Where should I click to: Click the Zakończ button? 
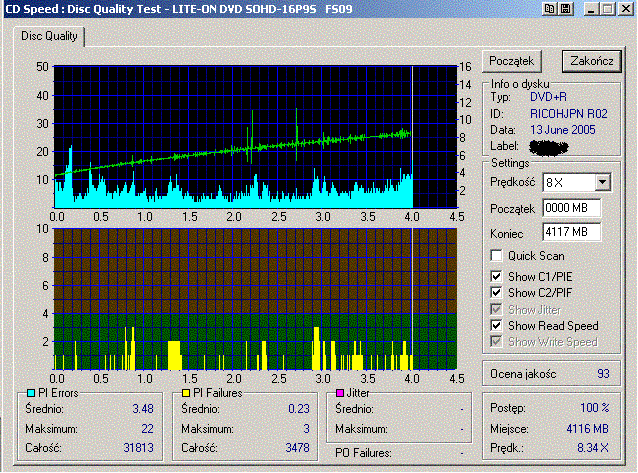(592, 61)
